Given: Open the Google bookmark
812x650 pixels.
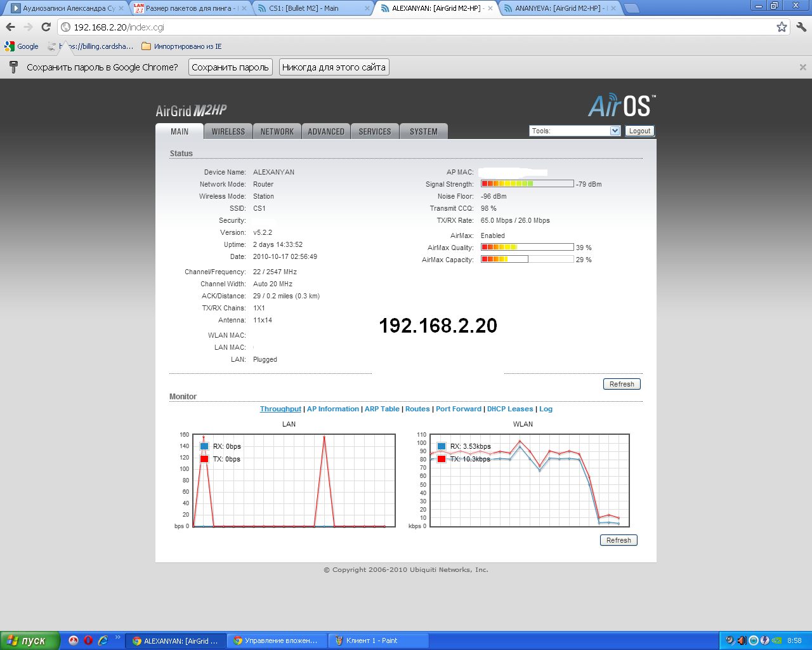Looking at the screenshot, I should point(22,46).
